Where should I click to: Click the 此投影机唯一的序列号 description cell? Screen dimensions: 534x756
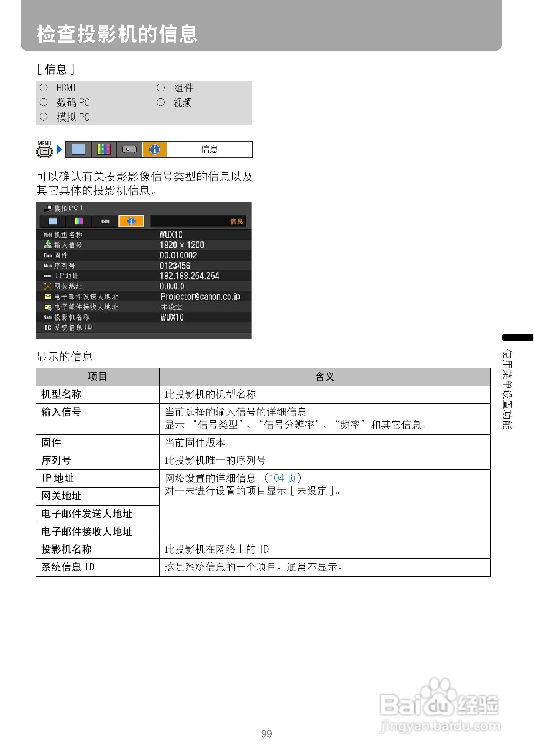click(x=325, y=461)
